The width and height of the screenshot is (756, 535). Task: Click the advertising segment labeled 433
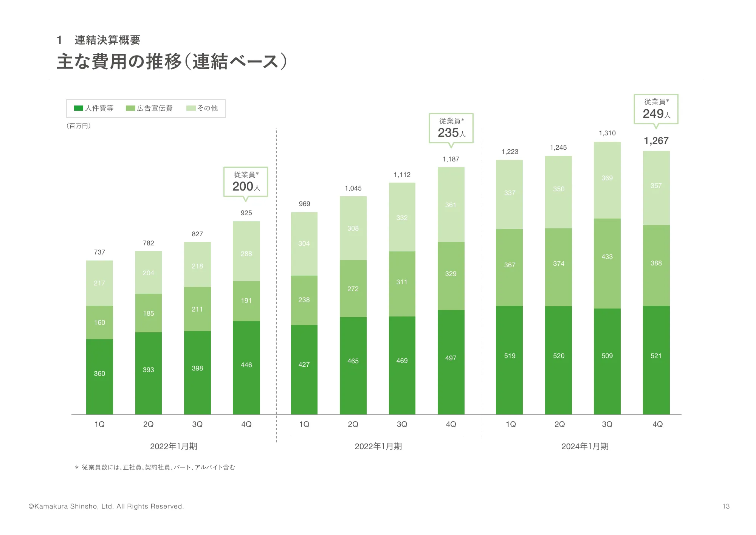tap(607, 264)
